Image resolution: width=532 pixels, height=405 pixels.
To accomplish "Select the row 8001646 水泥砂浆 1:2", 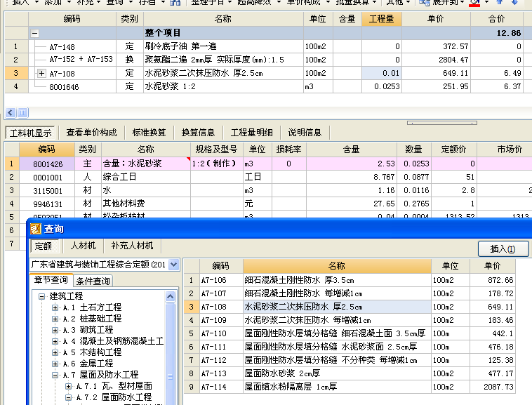I will click(x=268, y=86).
